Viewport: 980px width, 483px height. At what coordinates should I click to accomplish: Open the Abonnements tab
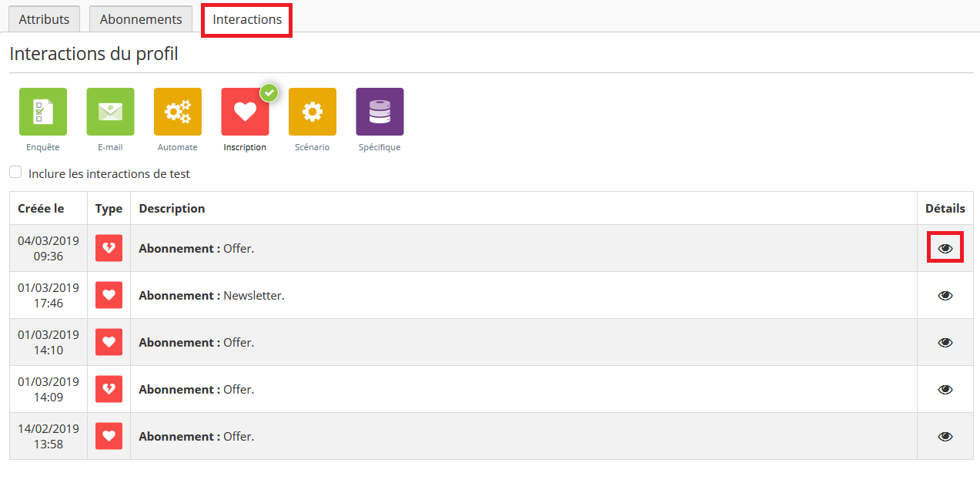coord(141,19)
